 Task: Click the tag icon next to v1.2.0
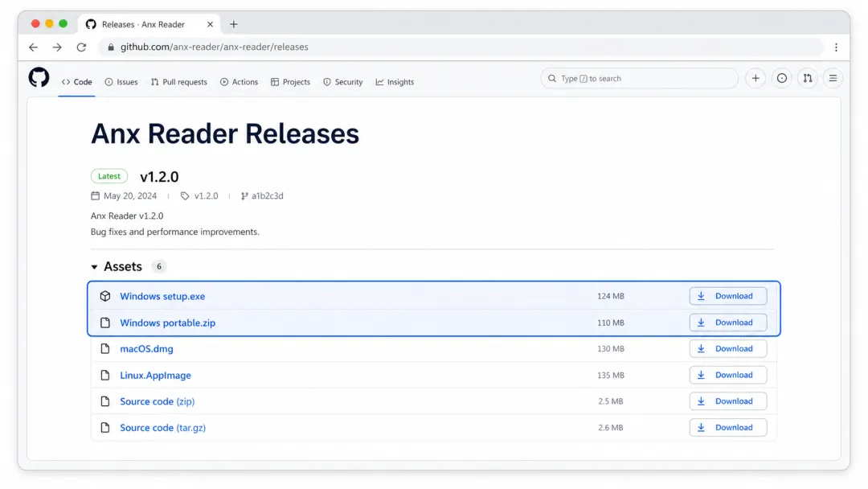(185, 196)
